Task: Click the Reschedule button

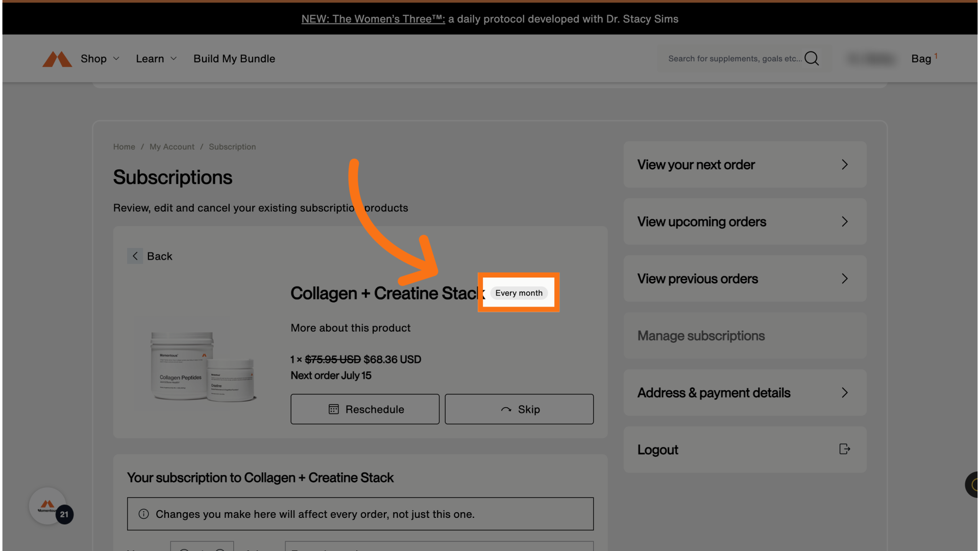Action: pos(365,409)
